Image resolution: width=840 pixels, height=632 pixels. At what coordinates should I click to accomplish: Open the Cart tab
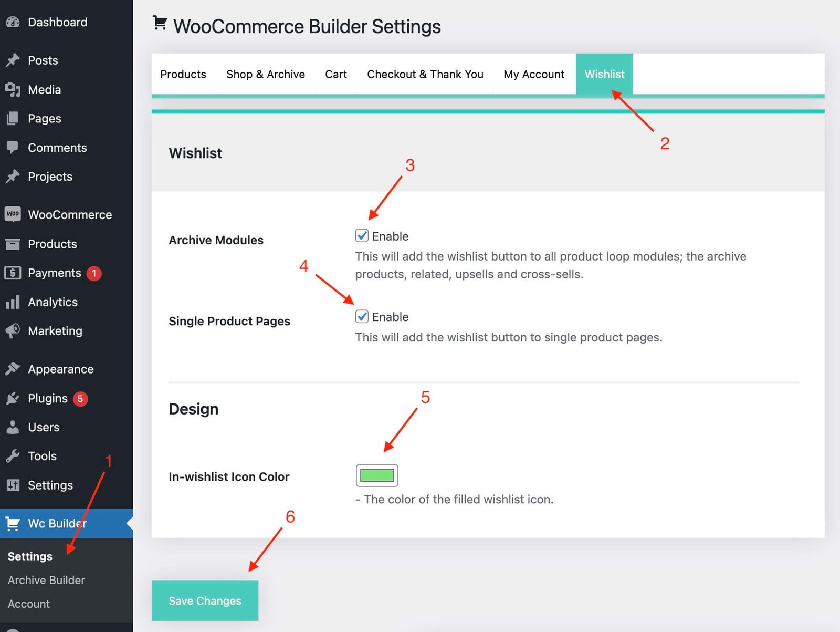(x=336, y=74)
